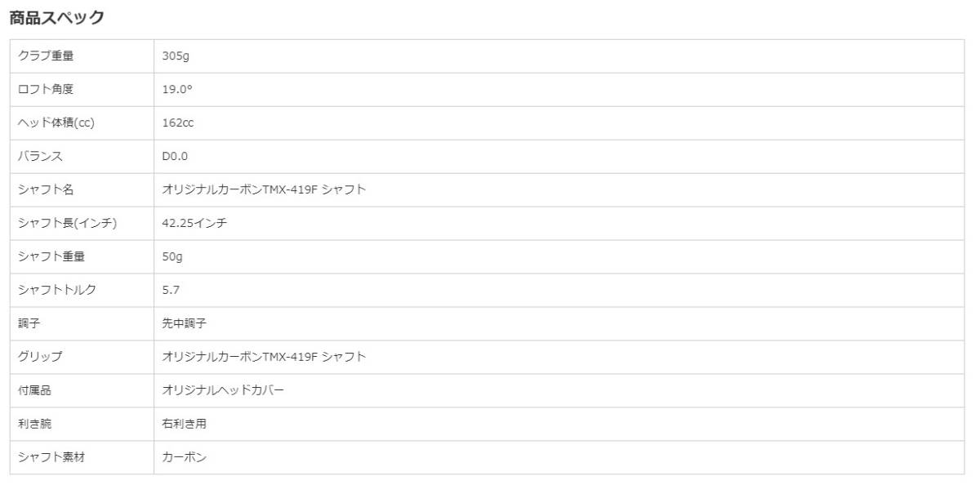This screenshot has height=485, width=980.
Task: Click the 19.0° loft angle value
Action: pyautogui.click(x=177, y=90)
